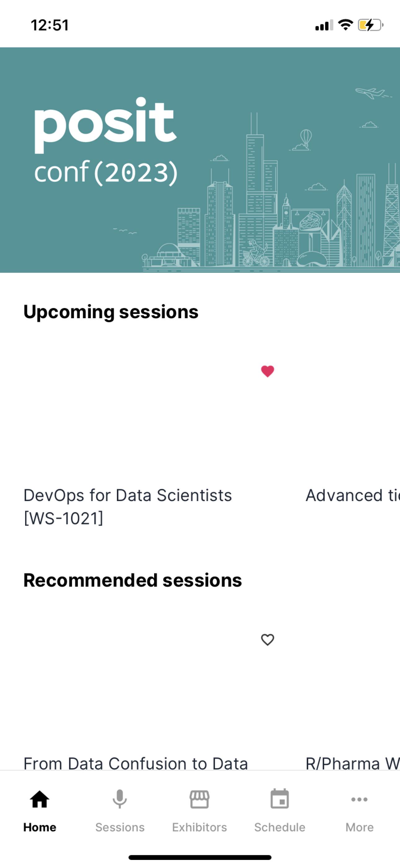Unfavorite DevOps for Data Scientists heart
The width and height of the screenshot is (400, 868).
[267, 371]
